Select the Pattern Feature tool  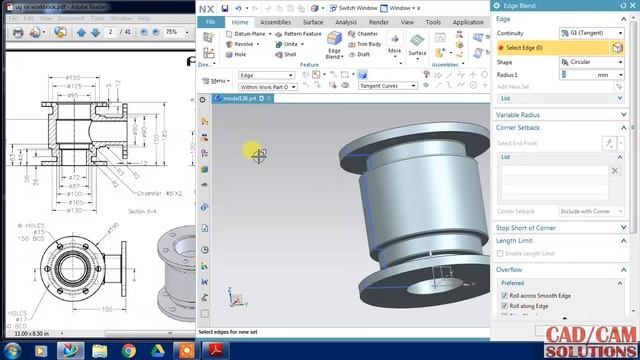point(298,34)
